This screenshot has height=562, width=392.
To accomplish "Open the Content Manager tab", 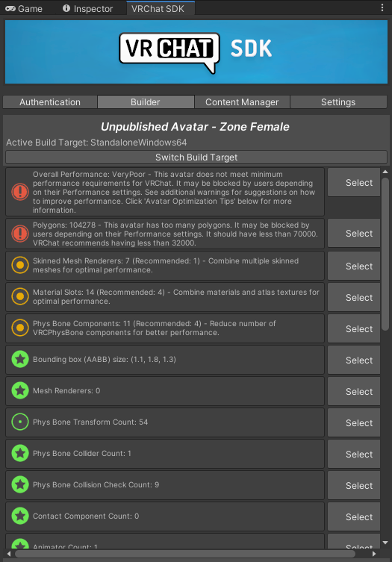I will tap(242, 102).
